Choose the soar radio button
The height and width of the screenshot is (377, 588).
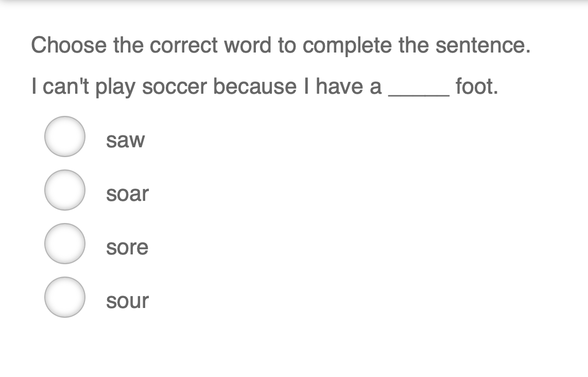64,190
